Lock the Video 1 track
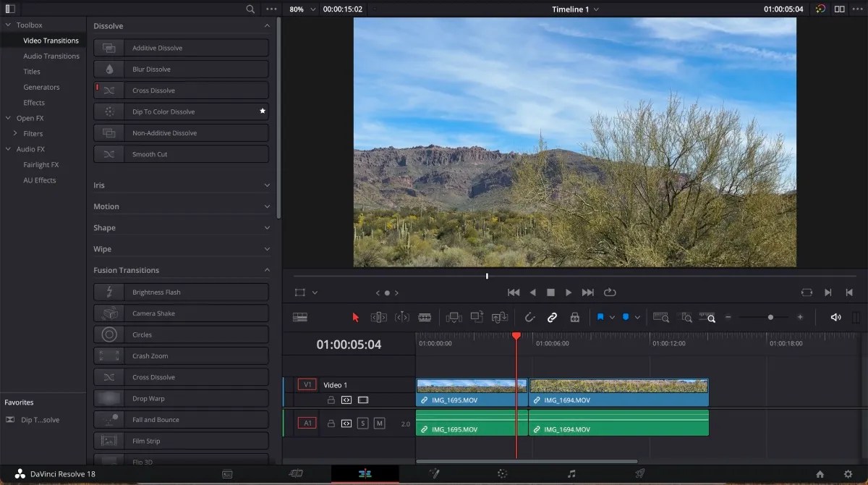The width and height of the screenshot is (868, 485). coord(331,400)
